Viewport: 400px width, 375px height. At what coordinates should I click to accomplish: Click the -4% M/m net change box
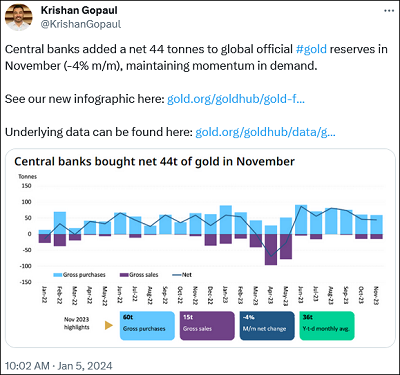267,326
